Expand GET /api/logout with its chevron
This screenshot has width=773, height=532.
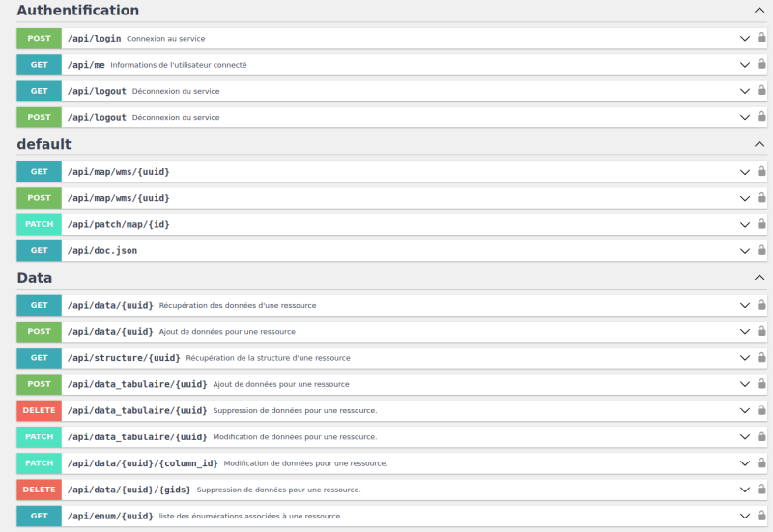[x=745, y=91]
